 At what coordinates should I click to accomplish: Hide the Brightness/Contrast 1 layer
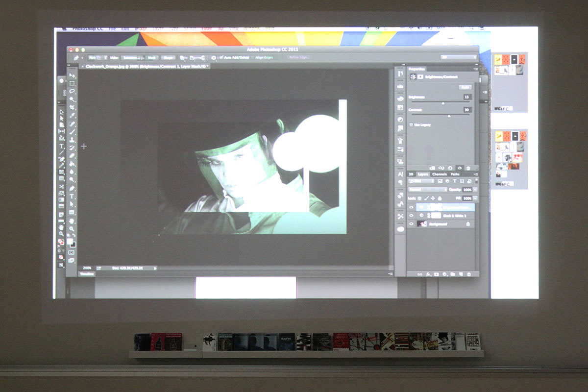(412, 207)
